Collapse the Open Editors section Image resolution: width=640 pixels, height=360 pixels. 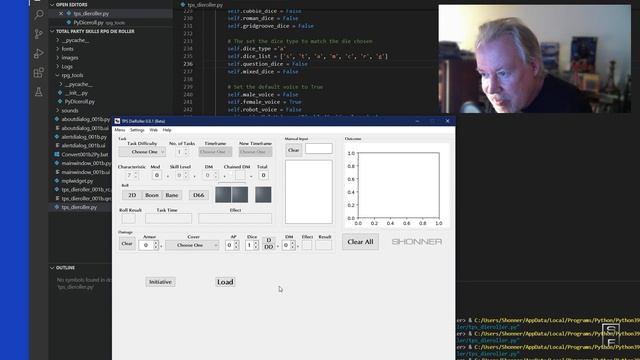coord(52,4)
